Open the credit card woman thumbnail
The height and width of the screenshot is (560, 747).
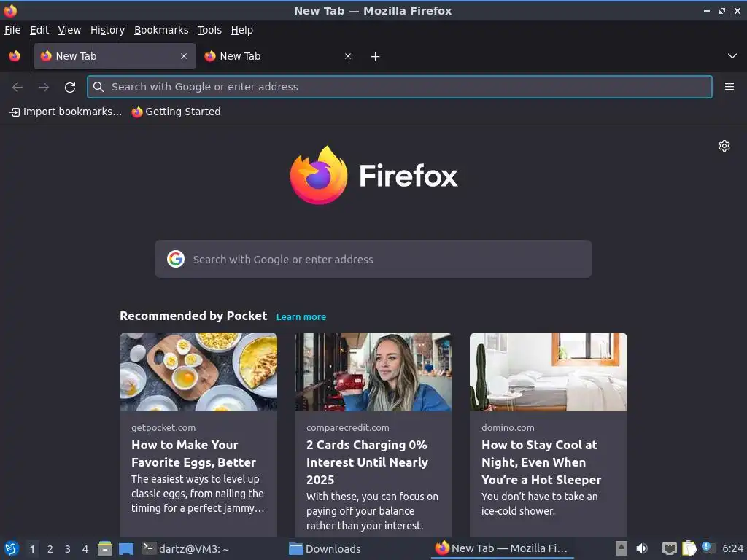coord(373,372)
